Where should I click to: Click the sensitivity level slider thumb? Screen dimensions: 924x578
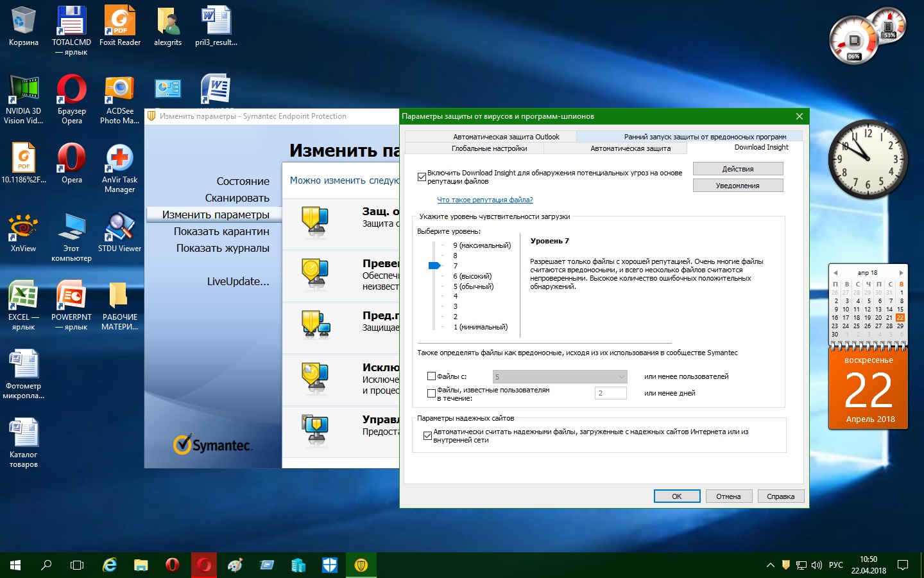coord(435,265)
